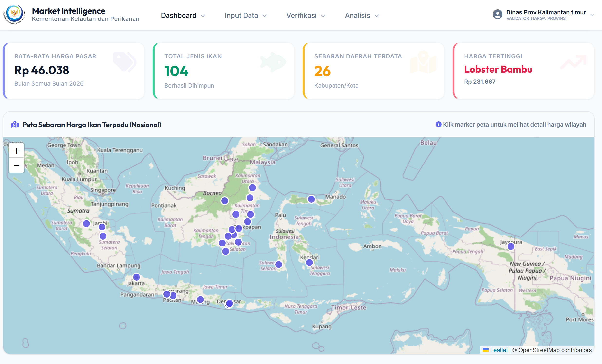Image resolution: width=602 pixels, height=364 pixels.
Task: Click the price tag icon in Rata-Rata Harga Pasar card
Action: pyautogui.click(x=125, y=62)
